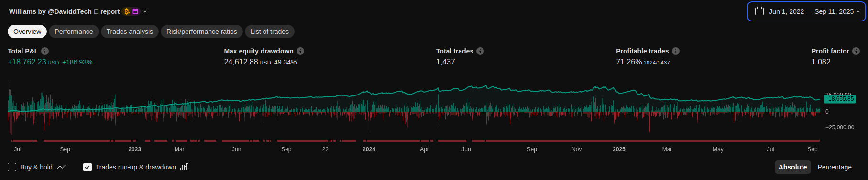The image size is (868, 180).
Task: Select the Absolute chart mode
Action: click(792, 167)
